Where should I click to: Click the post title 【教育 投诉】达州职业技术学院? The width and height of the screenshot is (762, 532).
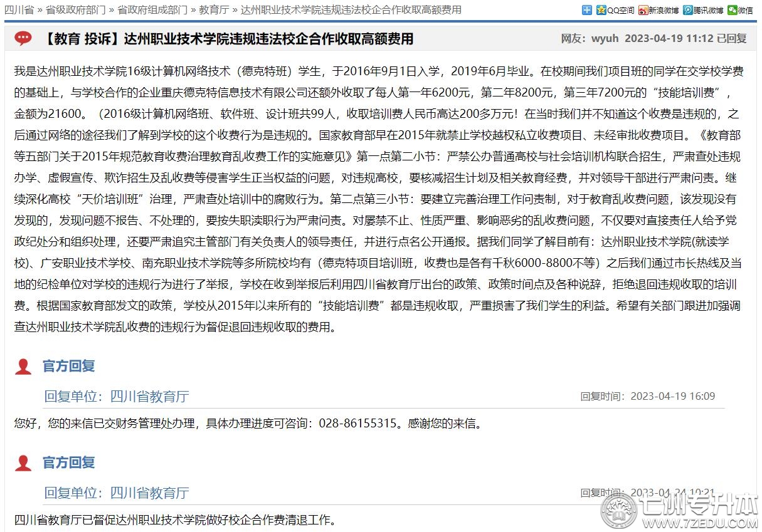click(x=228, y=39)
